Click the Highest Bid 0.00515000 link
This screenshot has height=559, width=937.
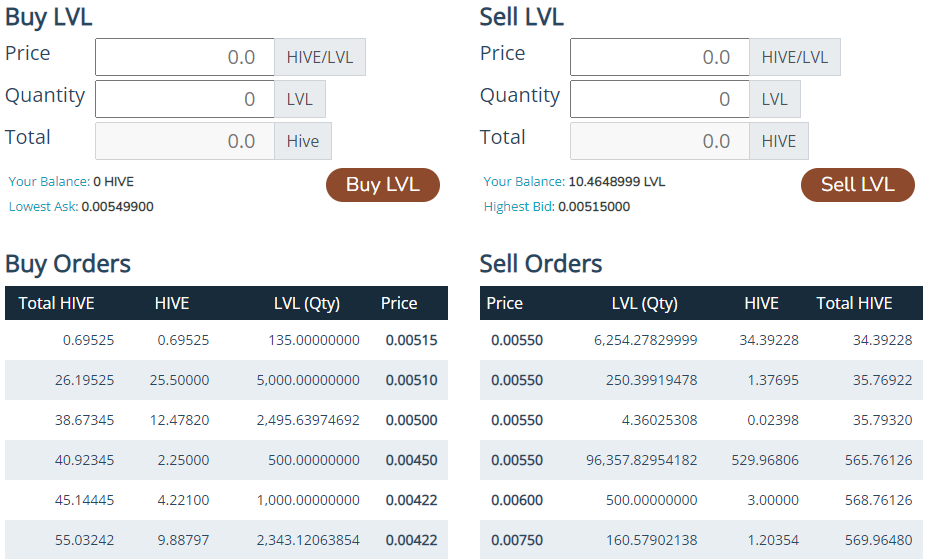[x=557, y=207]
